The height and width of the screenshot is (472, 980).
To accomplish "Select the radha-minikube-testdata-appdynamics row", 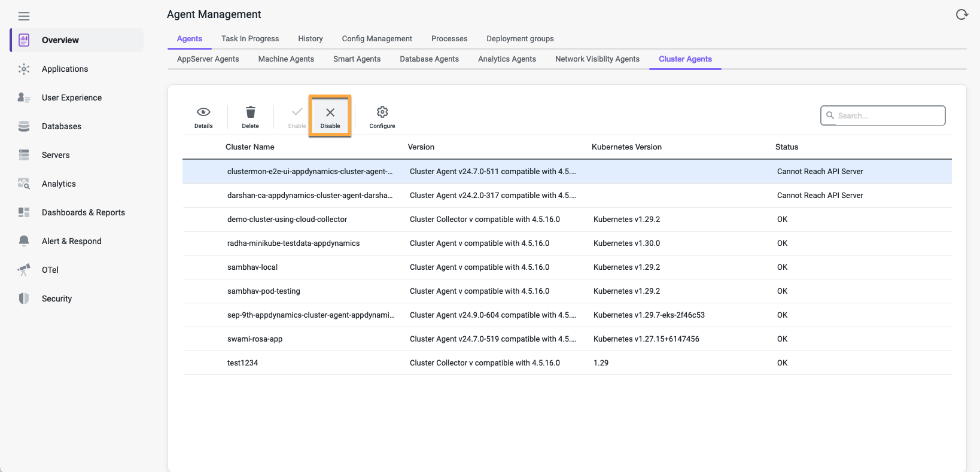I will pos(567,243).
